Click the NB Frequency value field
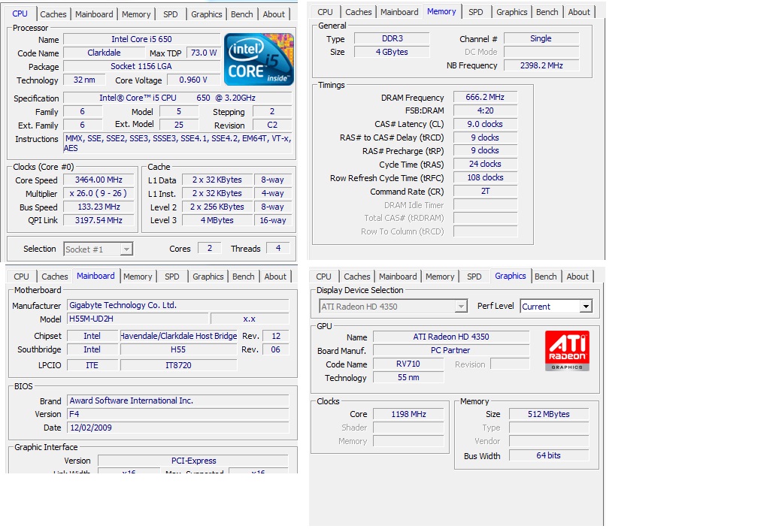 click(541, 66)
